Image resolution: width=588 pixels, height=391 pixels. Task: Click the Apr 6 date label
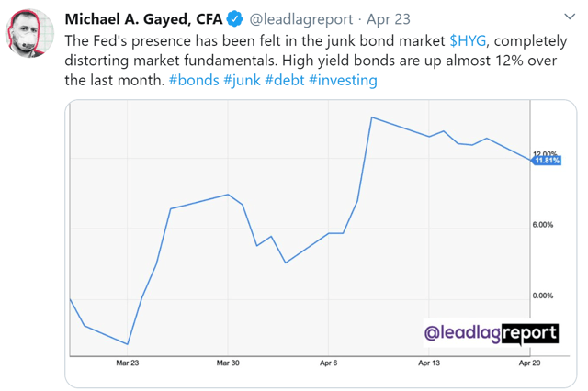point(329,364)
